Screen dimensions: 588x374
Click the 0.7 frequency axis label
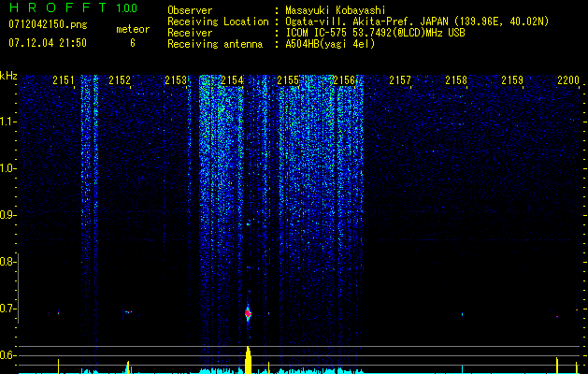pos(8,309)
